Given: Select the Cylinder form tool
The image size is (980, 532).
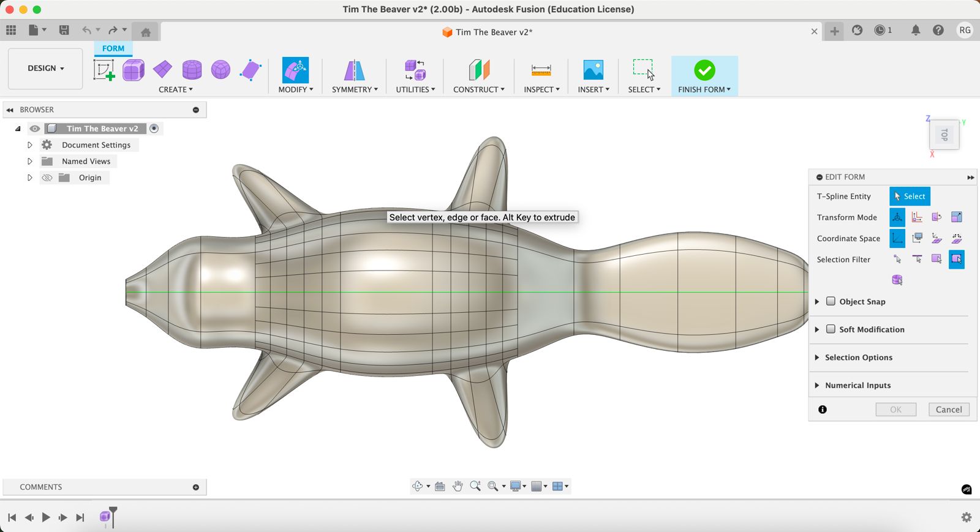Looking at the screenshot, I should click(x=192, y=70).
